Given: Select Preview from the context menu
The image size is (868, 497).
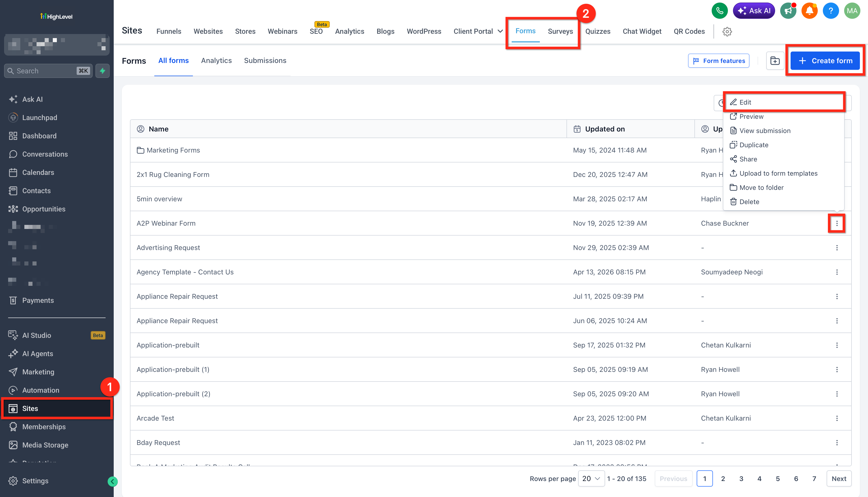Looking at the screenshot, I should click(784, 117).
